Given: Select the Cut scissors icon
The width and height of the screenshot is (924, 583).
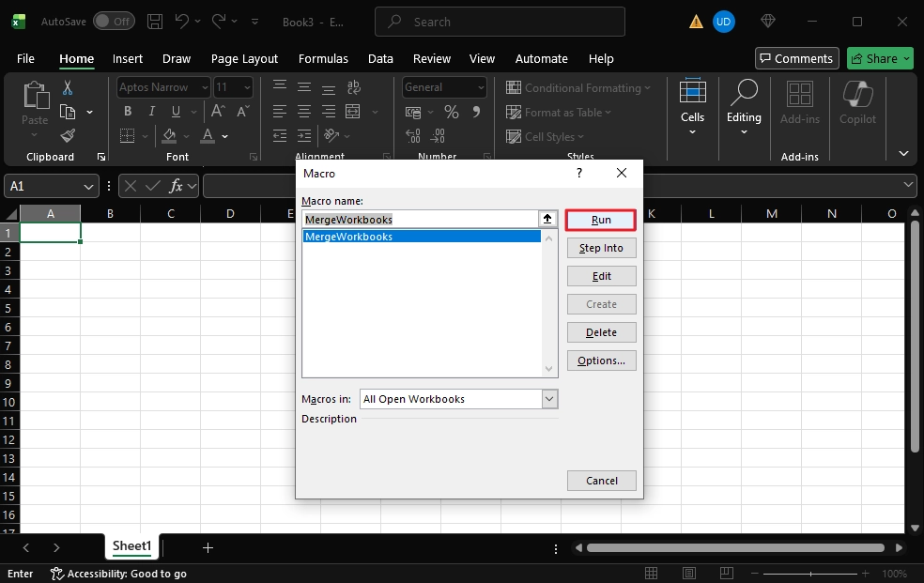Looking at the screenshot, I should point(68,87).
